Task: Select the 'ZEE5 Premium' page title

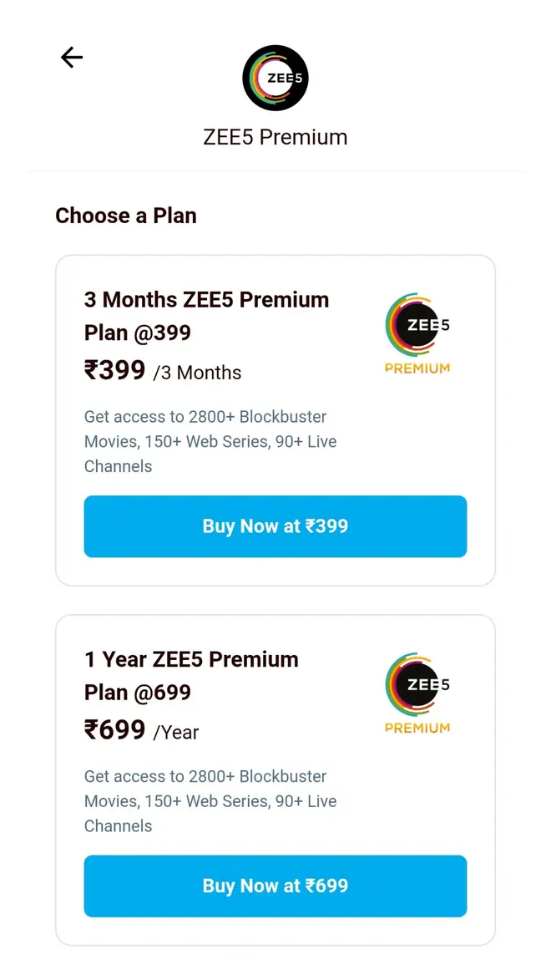Action: point(275,137)
